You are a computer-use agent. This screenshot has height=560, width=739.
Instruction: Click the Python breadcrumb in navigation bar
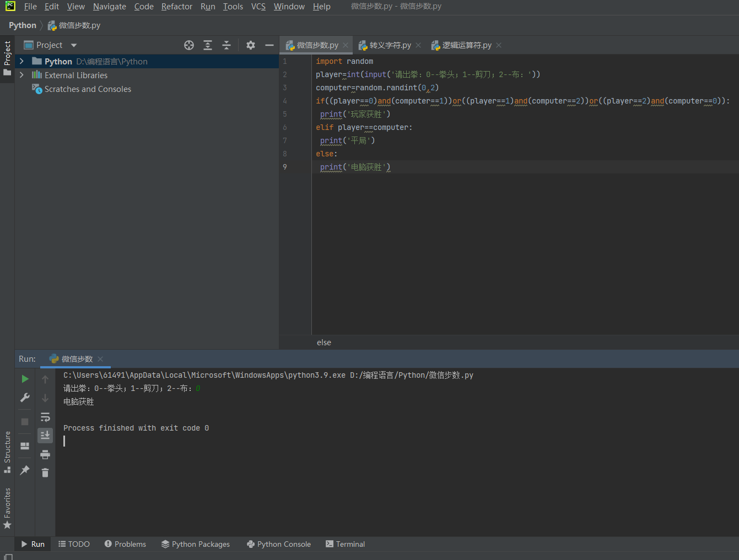pyautogui.click(x=23, y=25)
